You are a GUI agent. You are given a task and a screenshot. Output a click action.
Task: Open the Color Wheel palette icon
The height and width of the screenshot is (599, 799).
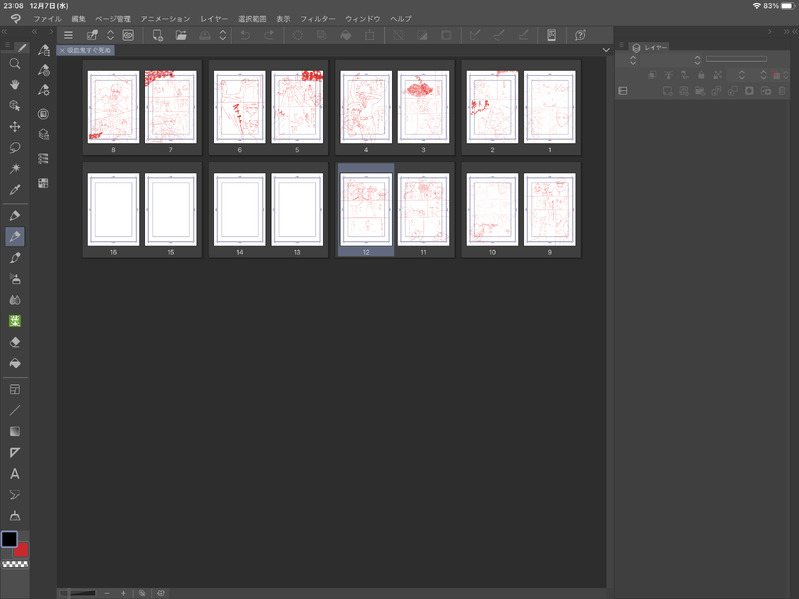coord(44,114)
